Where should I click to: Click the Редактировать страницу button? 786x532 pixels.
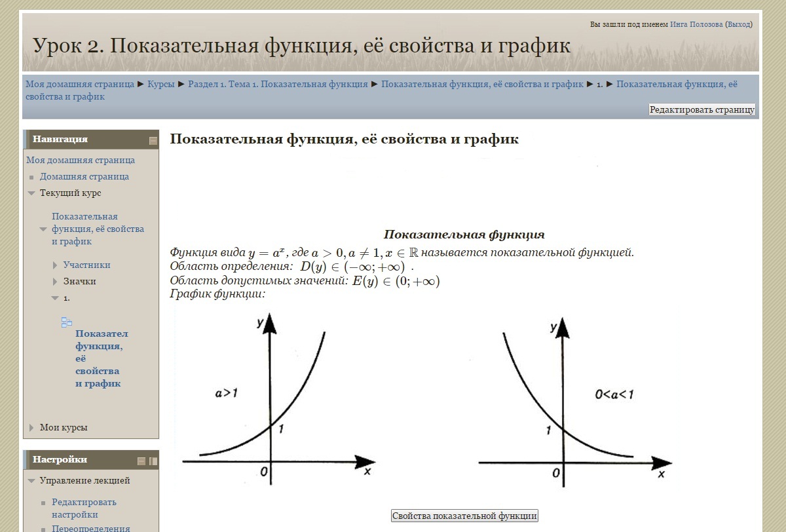pos(702,109)
